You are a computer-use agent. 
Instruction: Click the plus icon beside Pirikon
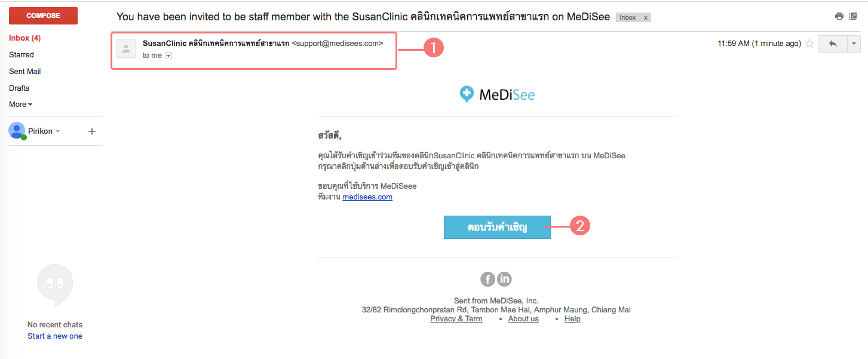92,131
